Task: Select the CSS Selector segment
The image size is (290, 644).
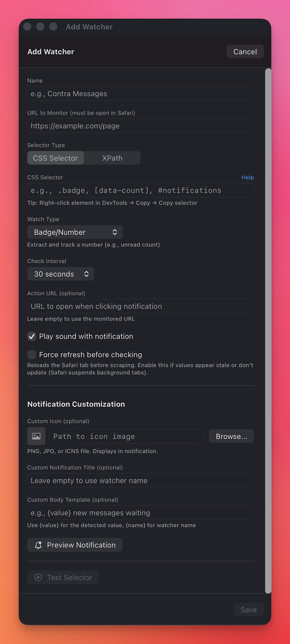Action: click(56, 158)
